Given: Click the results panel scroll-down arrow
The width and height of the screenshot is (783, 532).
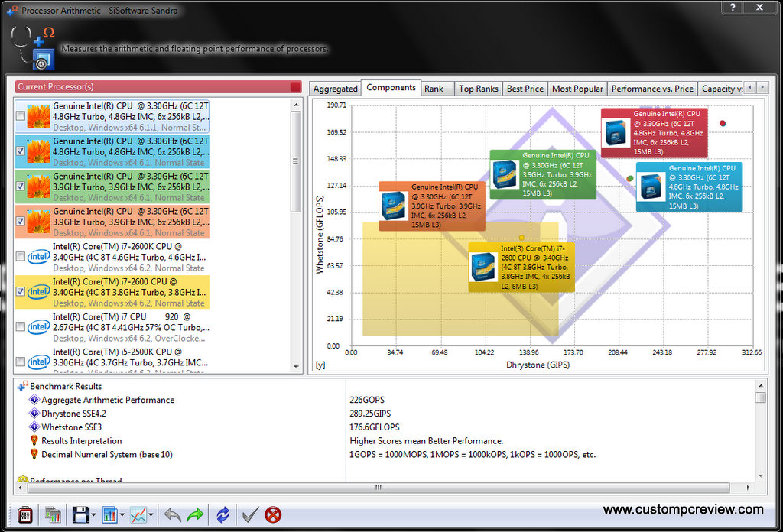Looking at the screenshot, I should pyautogui.click(x=761, y=475).
